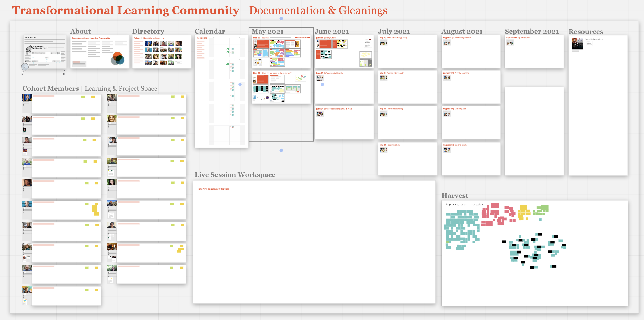Click the blue dot below the May 2021 frame
The image size is (644, 320).
click(281, 150)
